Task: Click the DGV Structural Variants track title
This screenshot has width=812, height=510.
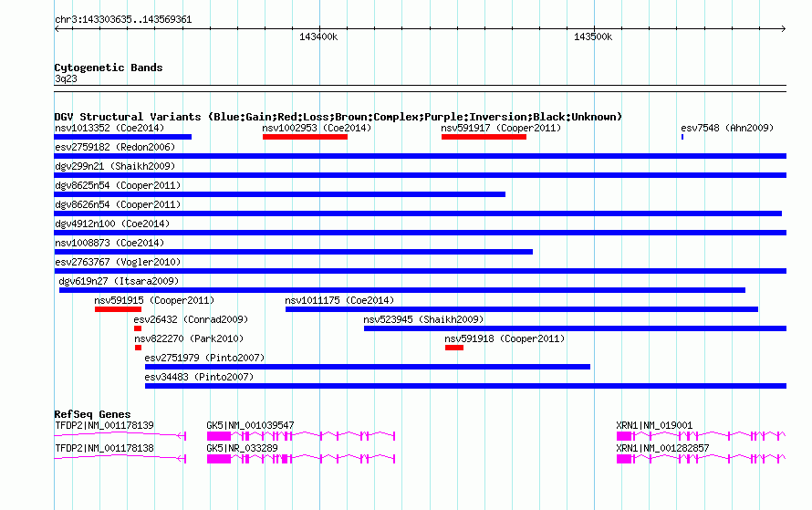Action: tap(338, 117)
